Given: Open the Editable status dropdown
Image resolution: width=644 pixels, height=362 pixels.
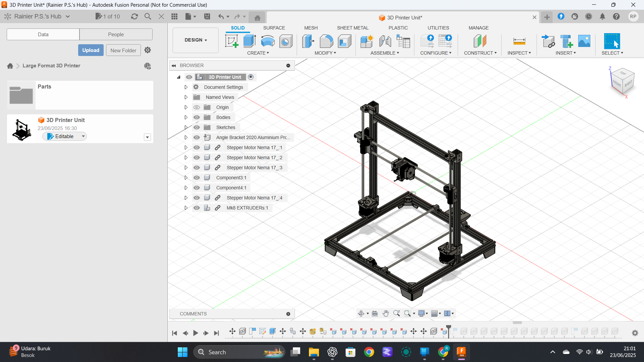Looking at the screenshot, I should pos(83,136).
